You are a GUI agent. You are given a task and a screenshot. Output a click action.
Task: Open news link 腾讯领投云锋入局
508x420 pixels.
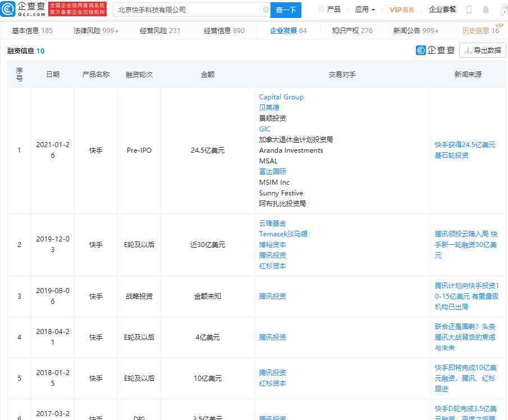(x=466, y=245)
